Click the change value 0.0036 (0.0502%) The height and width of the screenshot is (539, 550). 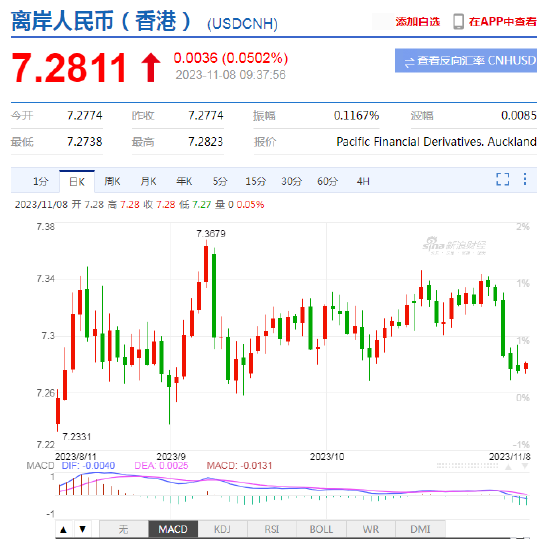pos(230,58)
